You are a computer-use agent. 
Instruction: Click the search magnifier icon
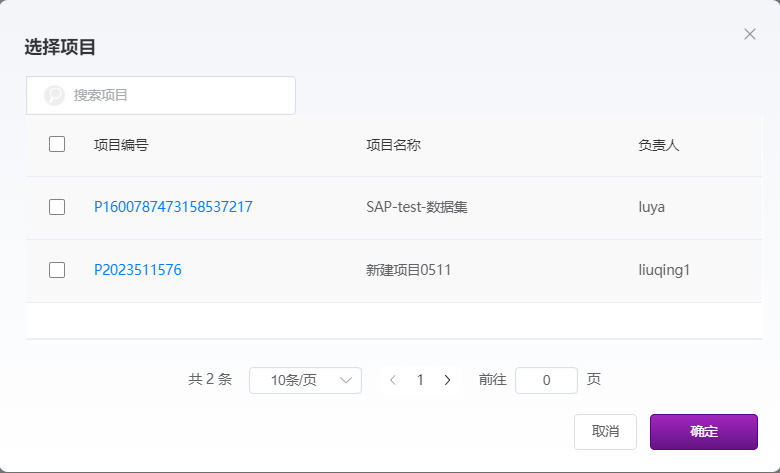(x=54, y=95)
